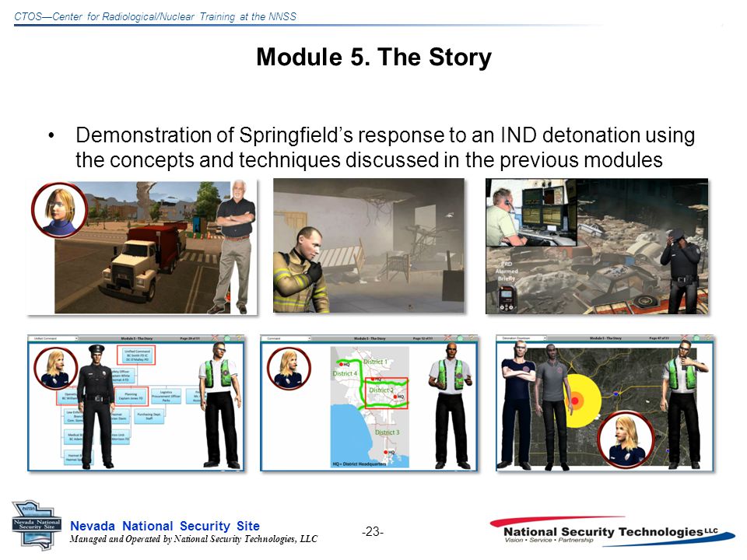Click the blonde avatar circle in detonation map screenshot
Screen dimensions: 747x560
(626, 439)
